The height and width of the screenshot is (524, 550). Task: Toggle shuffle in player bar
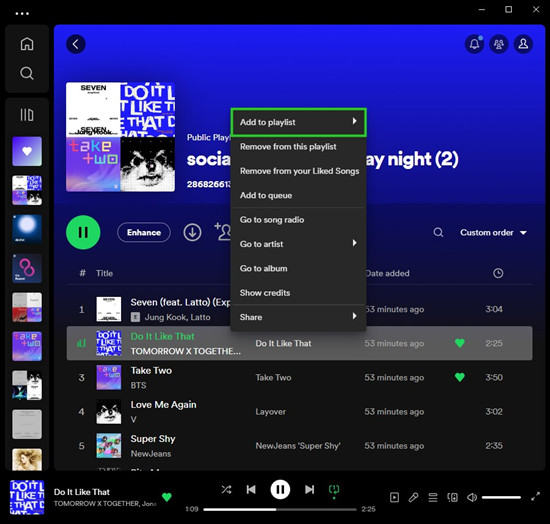(x=226, y=490)
